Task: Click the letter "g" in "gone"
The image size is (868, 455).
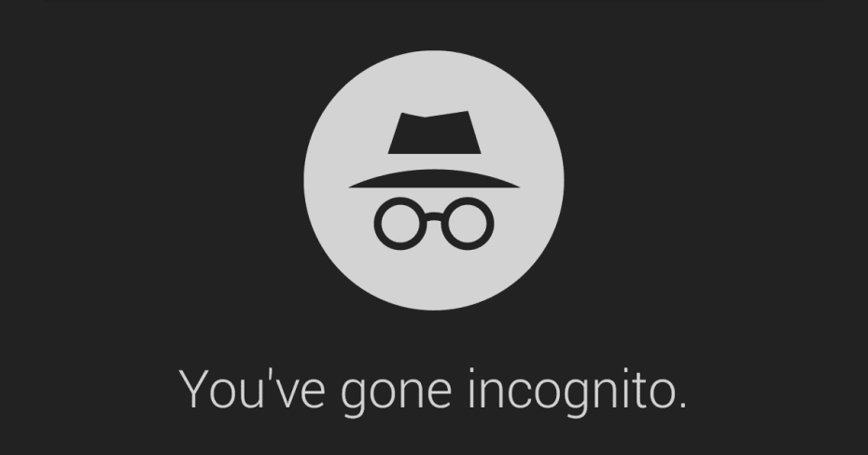Action: pyautogui.click(x=354, y=398)
